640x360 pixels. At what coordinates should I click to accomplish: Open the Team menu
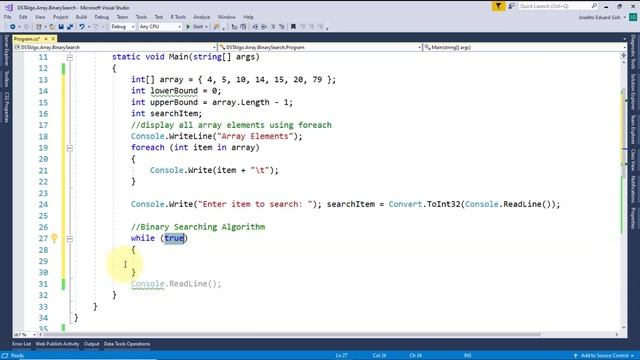[x=122, y=17]
